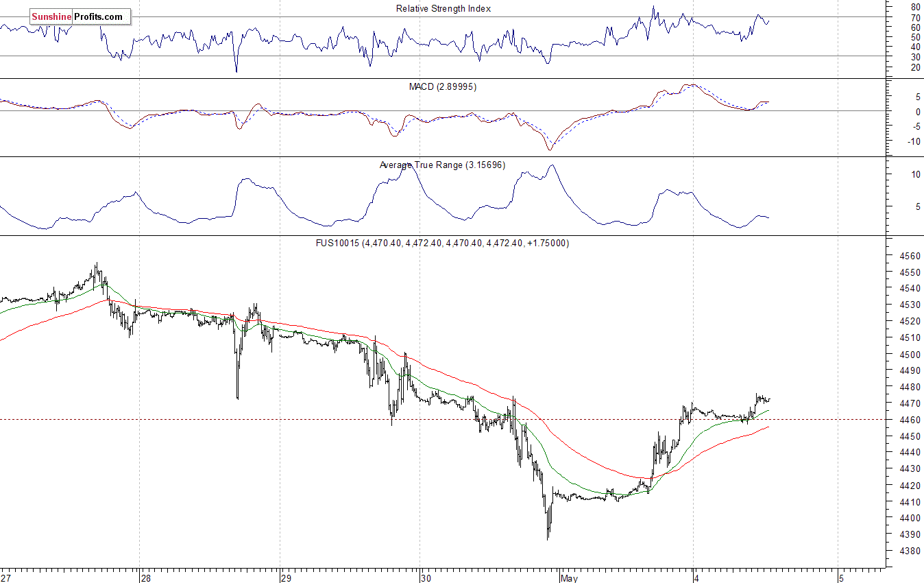Click ATR scale value 10
Image resolution: width=924 pixels, height=583 pixels.
click(915, 174)
